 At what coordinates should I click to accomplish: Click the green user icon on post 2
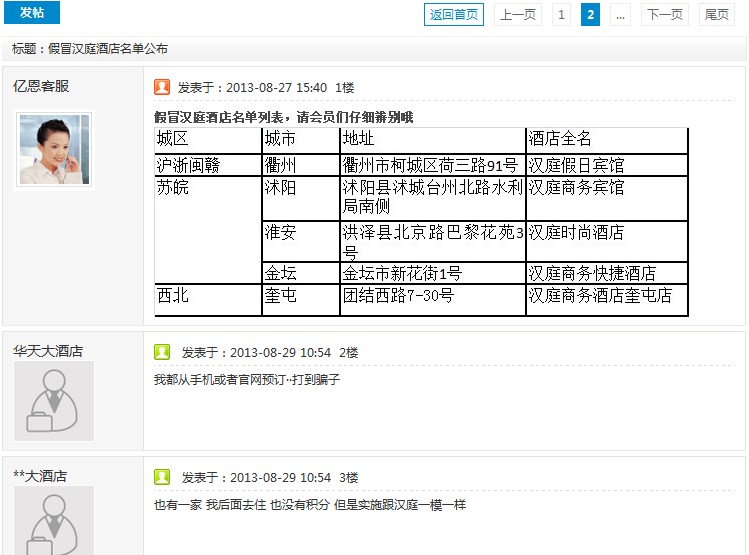[162, 352]
